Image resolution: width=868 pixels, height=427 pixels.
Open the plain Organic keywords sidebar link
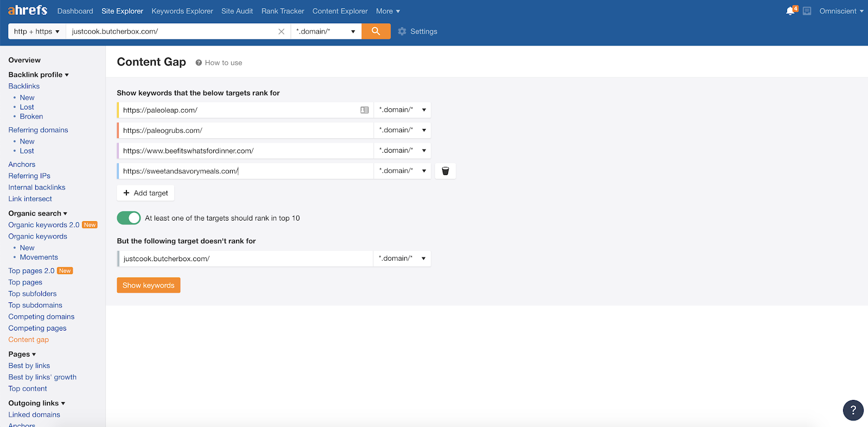pos(38,236)
